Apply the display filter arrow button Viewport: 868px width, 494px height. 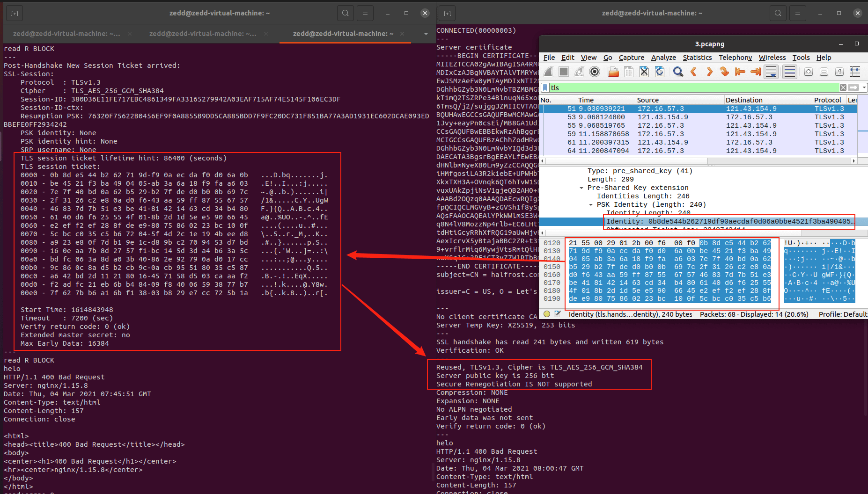pos(853,87)
